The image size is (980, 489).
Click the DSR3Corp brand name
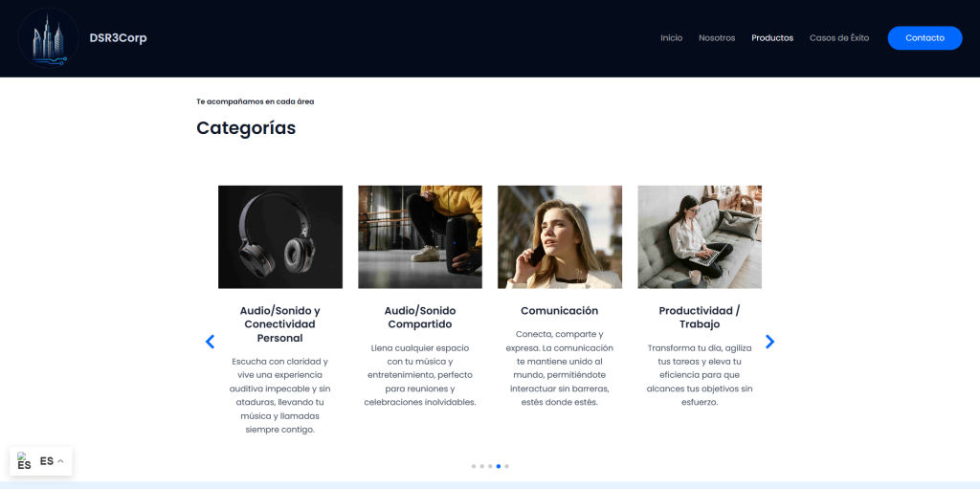point(118,38)
